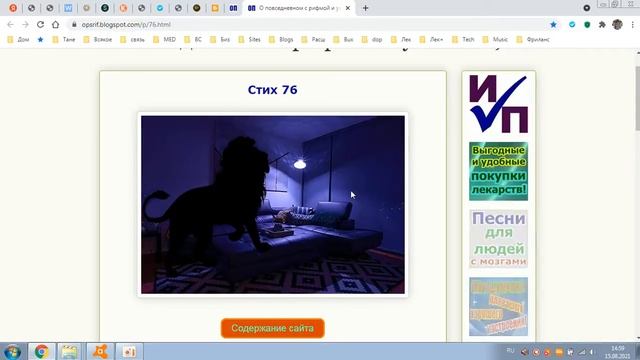Open the 'Music' bookmark folder
Screen dimensions: 640x360
click(495, 40)
